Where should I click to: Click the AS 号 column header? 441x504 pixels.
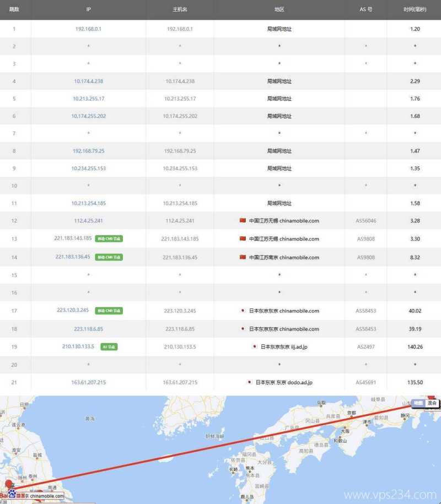click(366, 9)
